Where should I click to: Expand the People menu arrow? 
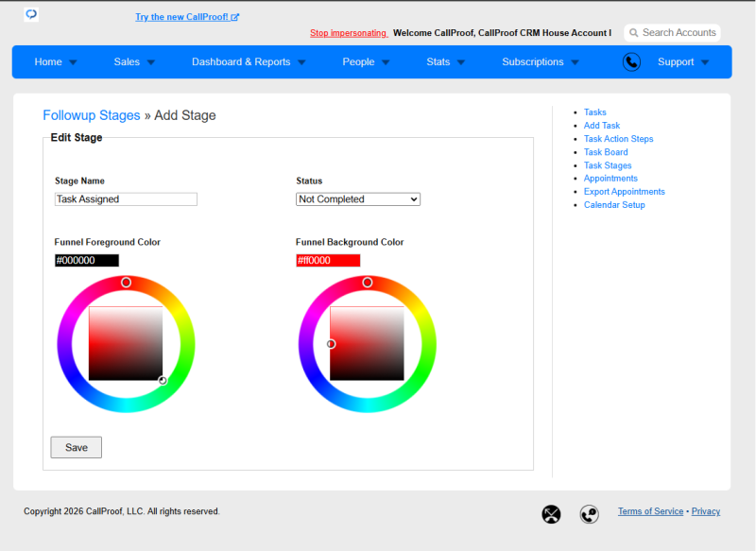(x=386, y=62)
